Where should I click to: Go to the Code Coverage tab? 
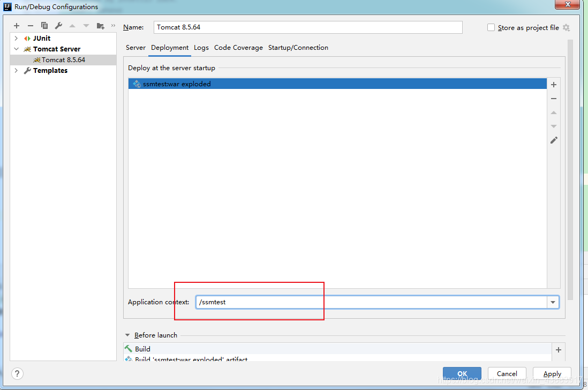coord(238,48)
